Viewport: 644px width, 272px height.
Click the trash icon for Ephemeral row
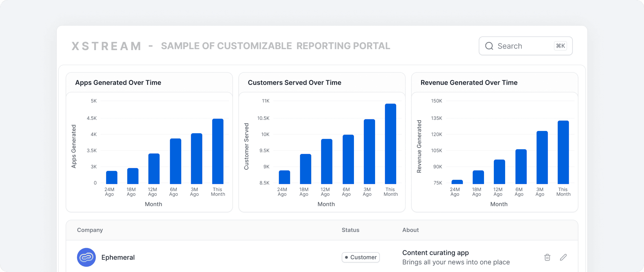pos(547,257)
